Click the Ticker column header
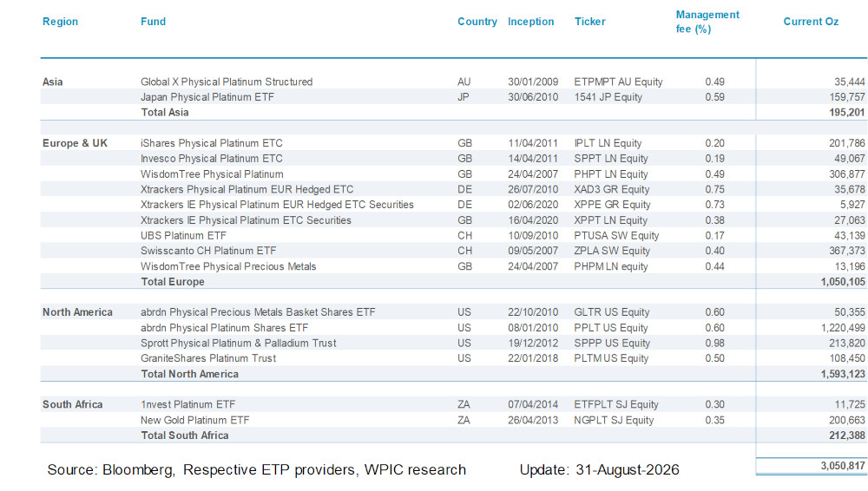This screenshot has width=868, height=491. 589,22
